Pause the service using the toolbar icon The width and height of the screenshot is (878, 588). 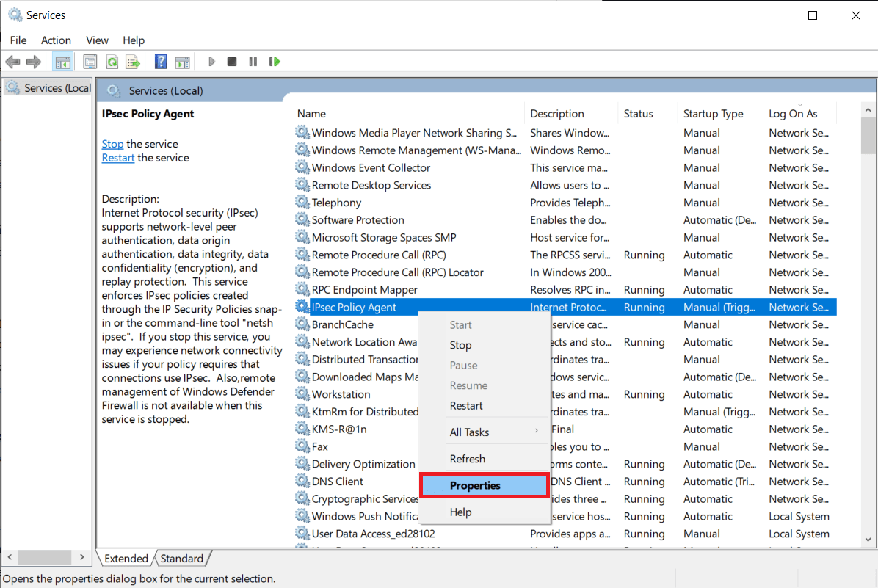point(253,61)
